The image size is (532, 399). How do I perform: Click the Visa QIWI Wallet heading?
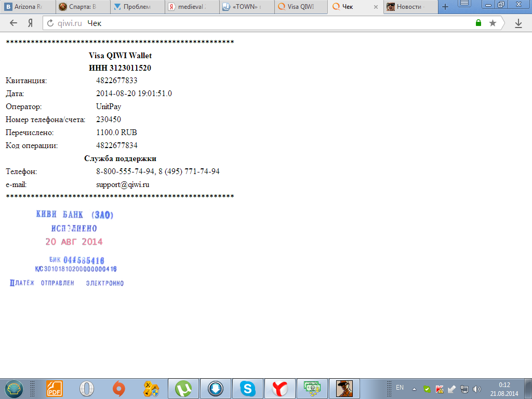(120, 55)
